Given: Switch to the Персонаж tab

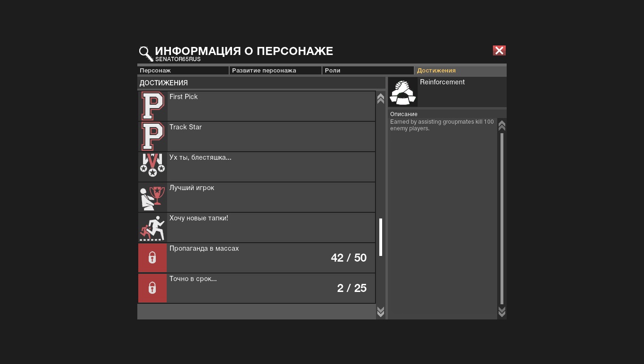Looking at the screenshot, I should tap(183, 71).
